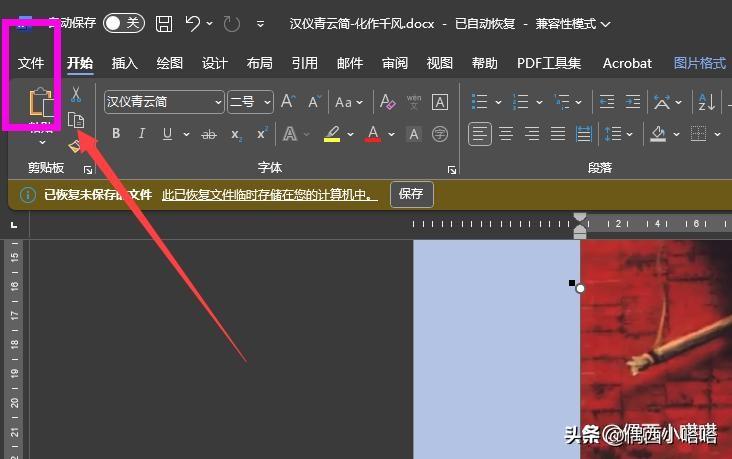Screen dimensions: 732x459
Task: Expand the line spacing dropdown arrow
Action: point(629,134)
